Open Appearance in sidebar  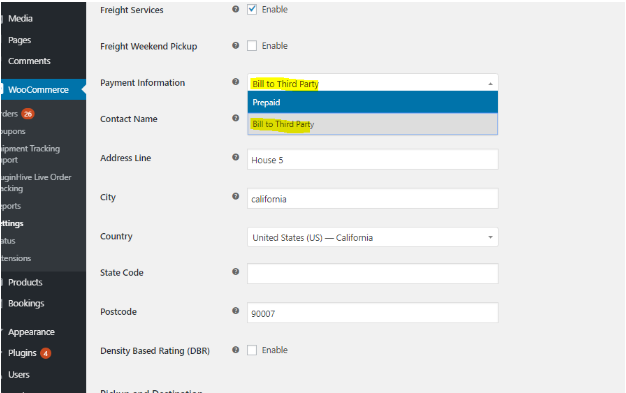(31, 332)
